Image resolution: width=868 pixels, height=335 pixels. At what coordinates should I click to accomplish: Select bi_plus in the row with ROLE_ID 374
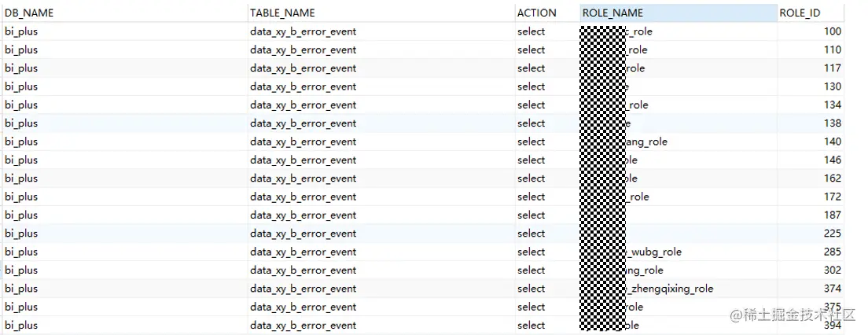(x=21, y=289)
